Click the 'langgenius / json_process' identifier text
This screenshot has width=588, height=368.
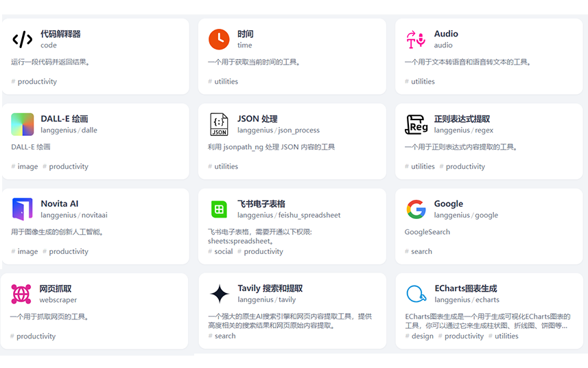pyautogui.click(x=279, y=130)
